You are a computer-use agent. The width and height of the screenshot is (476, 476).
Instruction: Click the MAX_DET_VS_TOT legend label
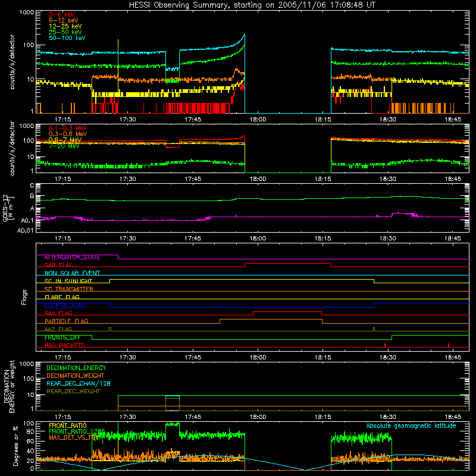pyautogui.click(x=74, y=437)
